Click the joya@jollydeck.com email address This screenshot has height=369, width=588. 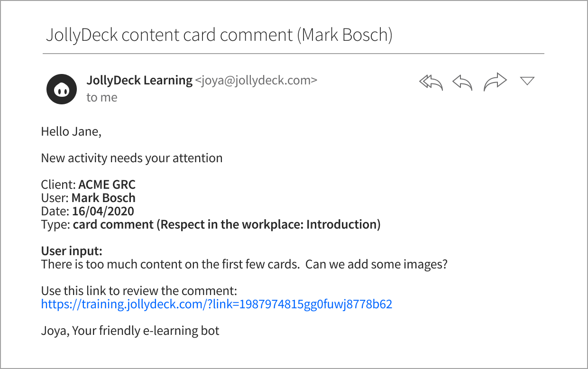point(256,80)
